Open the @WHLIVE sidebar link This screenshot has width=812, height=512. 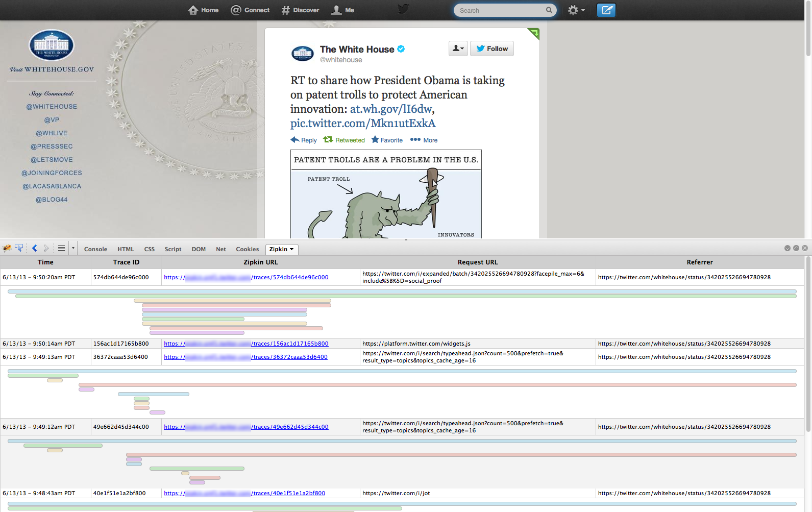(52, 133)
